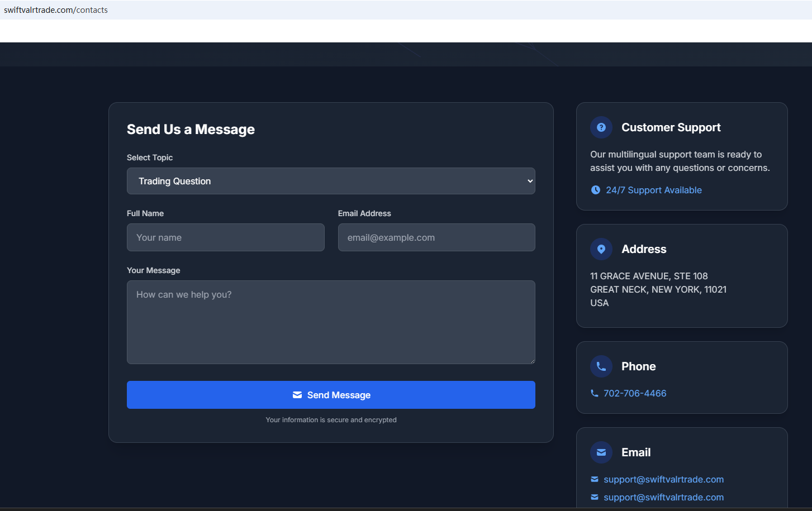Click into the Email Address field
Screen dimensions: 812x511
pyautogui.click(x=436, y=237)
